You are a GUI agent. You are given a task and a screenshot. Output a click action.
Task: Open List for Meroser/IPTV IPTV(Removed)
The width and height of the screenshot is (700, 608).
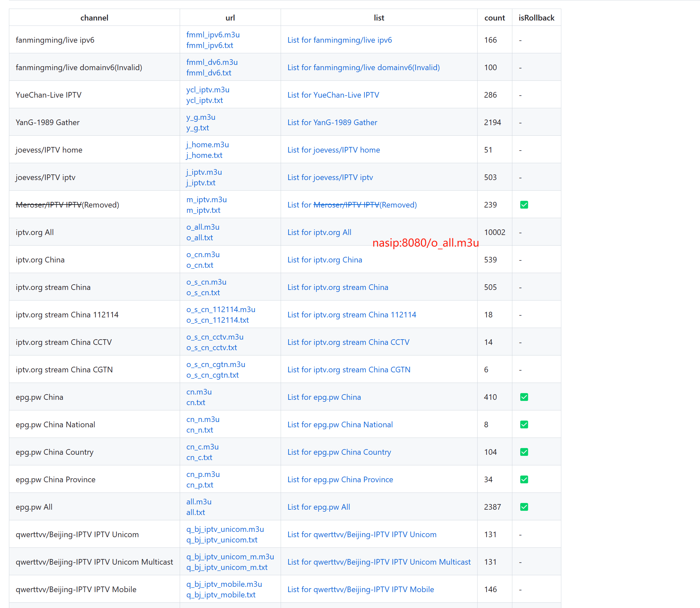click(352, 205)
